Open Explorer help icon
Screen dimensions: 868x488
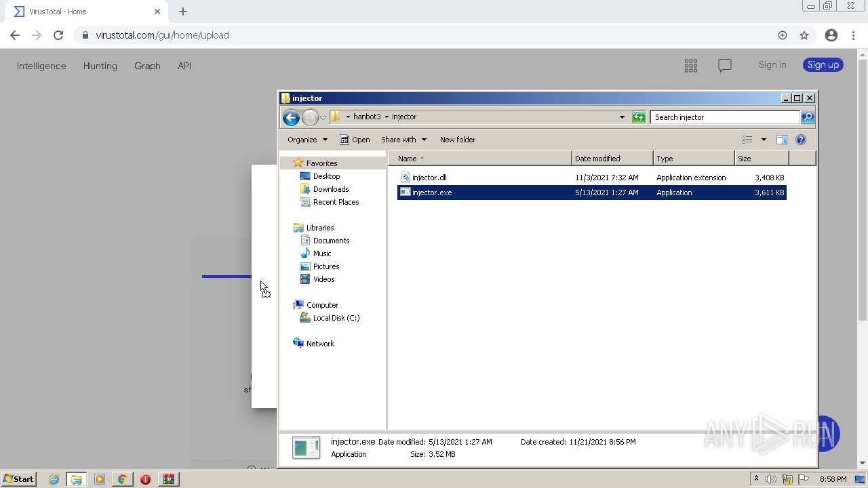[x=801, y=140]
